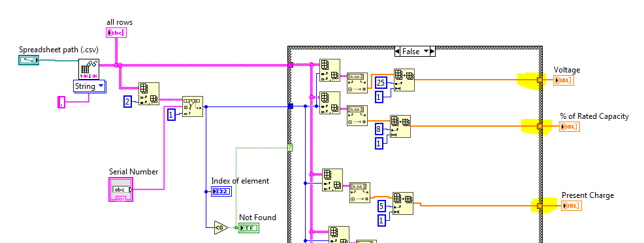Click the Less Than Zero comparison node
The image size is (644, 243).
221,227
